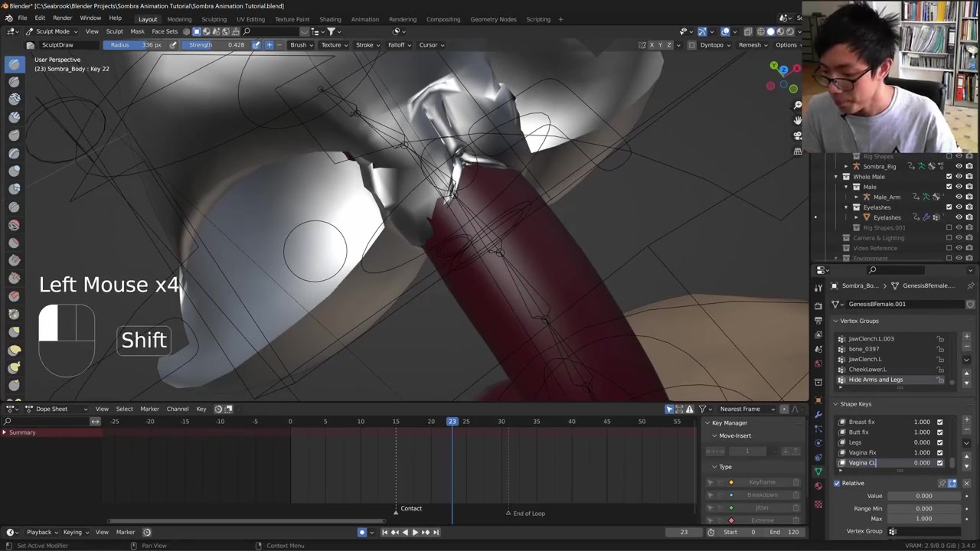This screenshot has height=551, width=980.
Task: Disable the Breast fix shape key checkbox
Action: (939, 422)
